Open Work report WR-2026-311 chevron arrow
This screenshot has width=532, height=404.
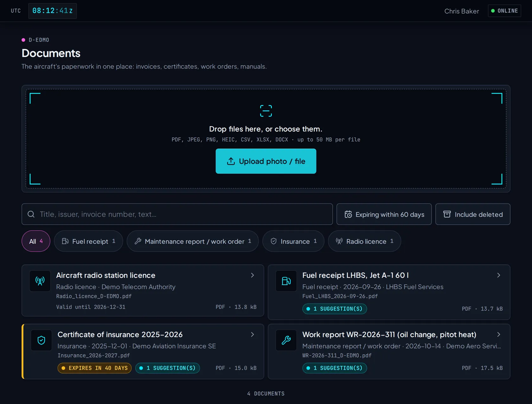click(x=498, y=334)
